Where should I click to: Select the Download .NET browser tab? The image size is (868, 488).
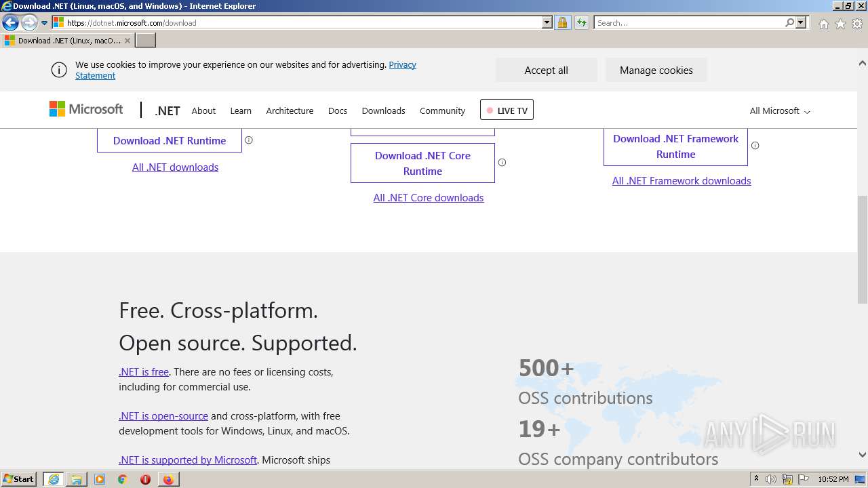click(x=67, y=40)
